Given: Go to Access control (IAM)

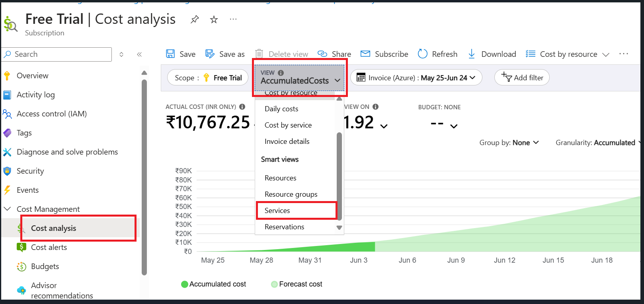Looking at the screenshot, I should coord(52,114).
